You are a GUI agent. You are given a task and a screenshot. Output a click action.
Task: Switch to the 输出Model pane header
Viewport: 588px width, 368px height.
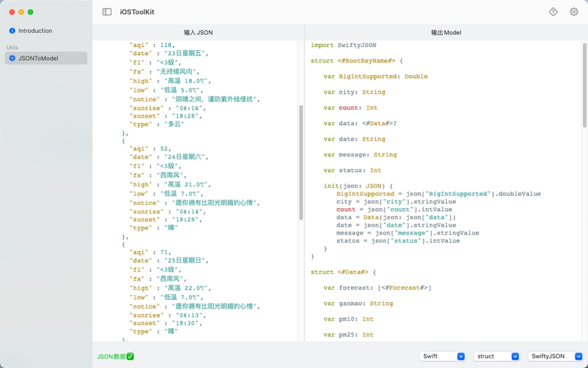[445, 32]
